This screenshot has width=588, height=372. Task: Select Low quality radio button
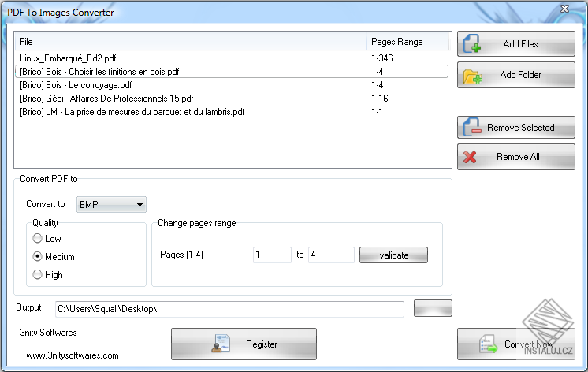tap(37, 238)
